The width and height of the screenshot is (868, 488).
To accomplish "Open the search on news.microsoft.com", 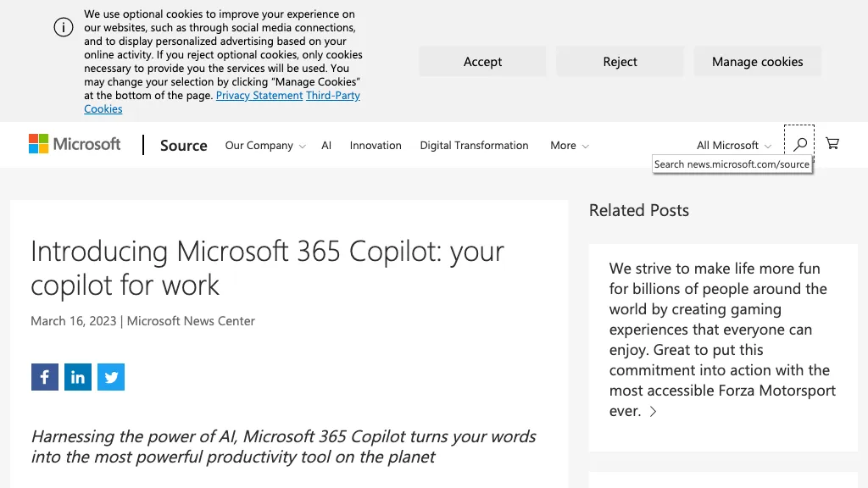I will tap(799, 144).
